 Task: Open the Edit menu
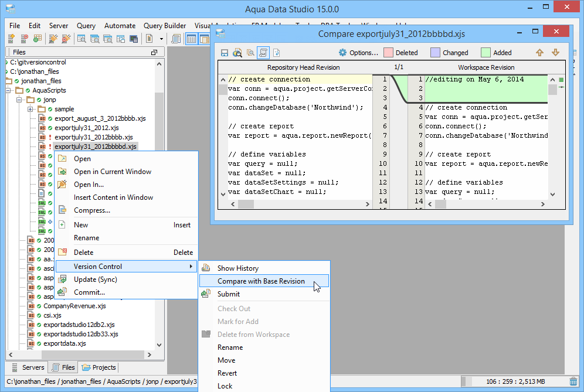click(35, 26)
